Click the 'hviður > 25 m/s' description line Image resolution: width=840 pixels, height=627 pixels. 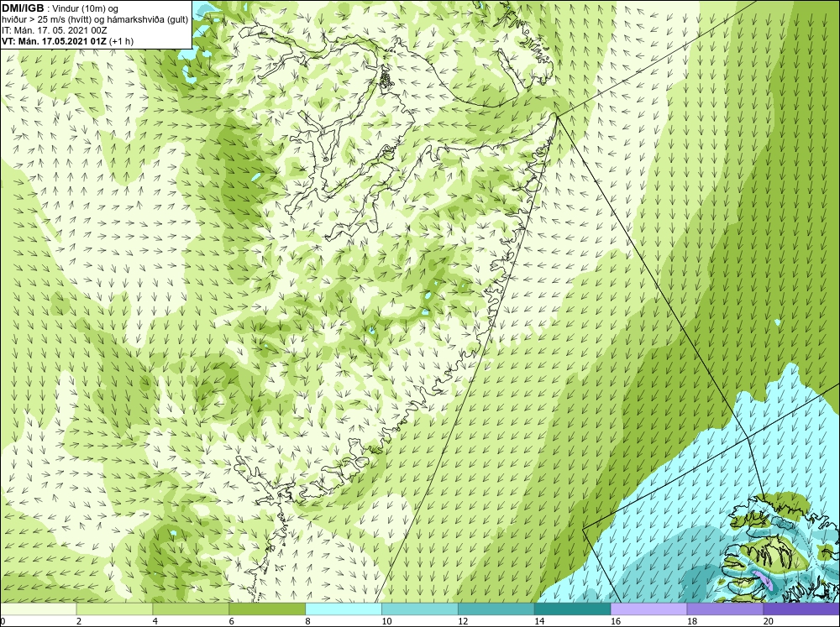pyautogui.click(x=95, y=20)
